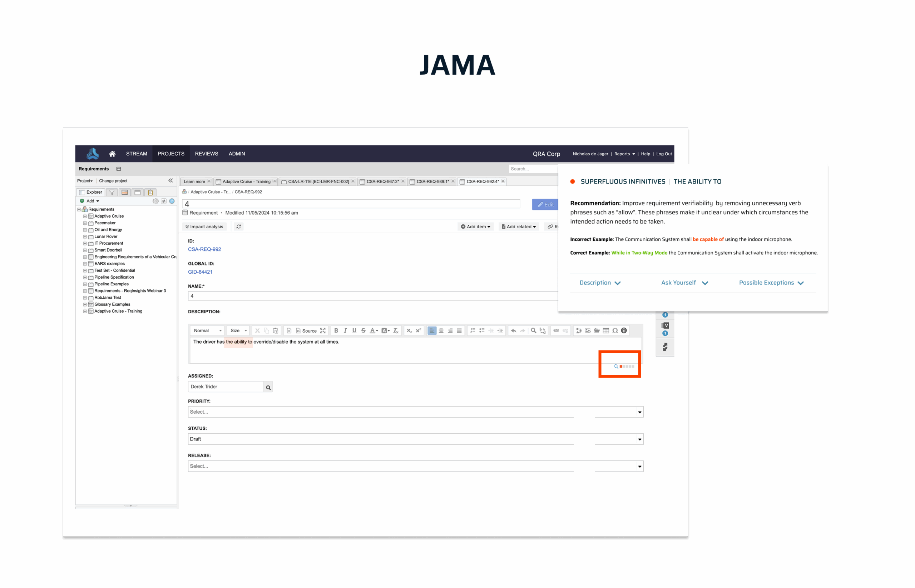Click the requirement quality score meter

click(627, 367)
